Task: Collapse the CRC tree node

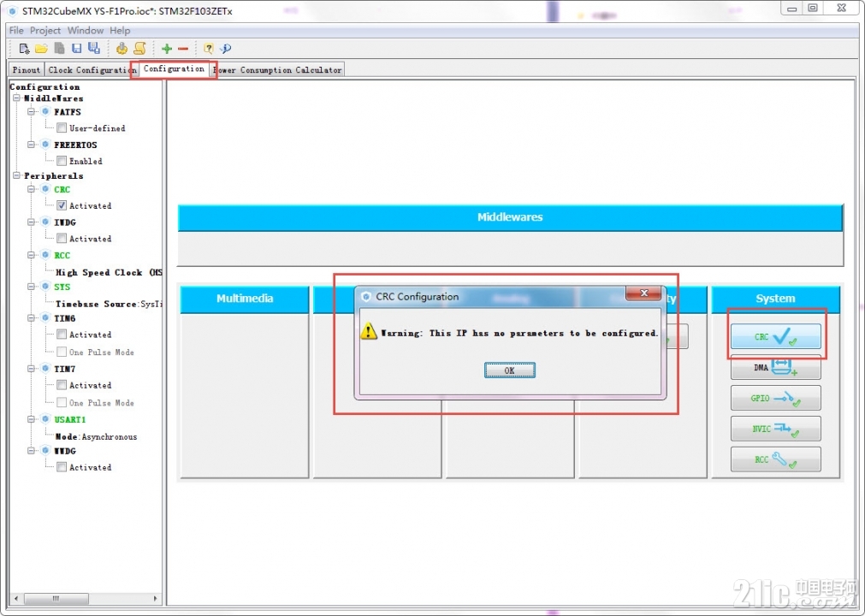Action: click(x=32, y=189)
